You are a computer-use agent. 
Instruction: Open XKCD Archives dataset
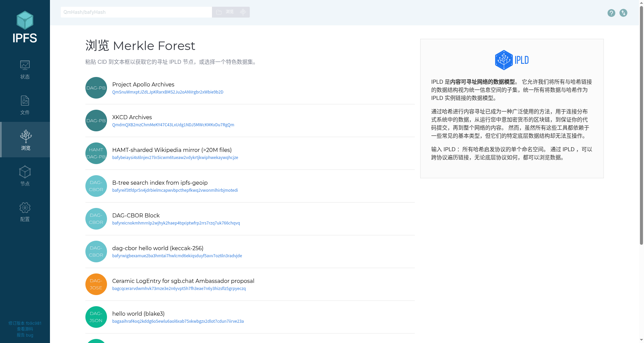pyautogui.click(x=132, y=117)
